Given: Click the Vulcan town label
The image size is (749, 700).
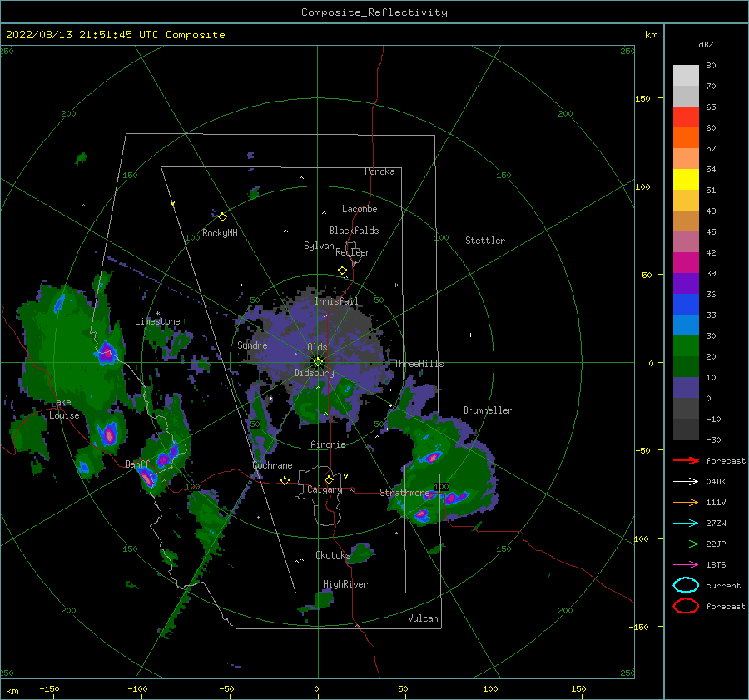Looking at the screenshot, I should pyautogui.click(x=424, y=618).
